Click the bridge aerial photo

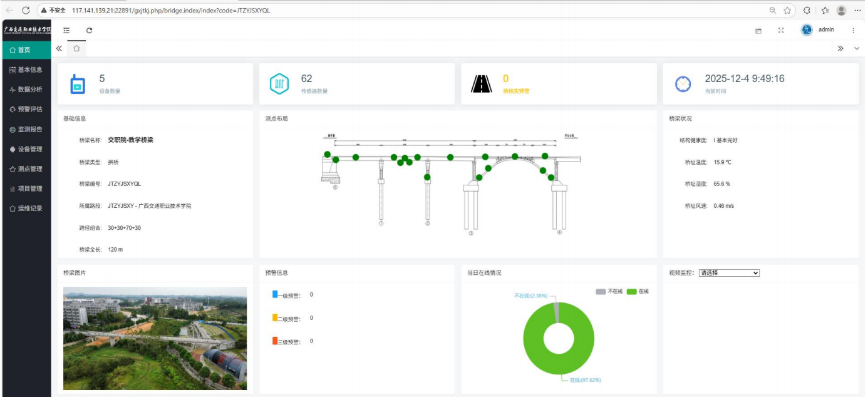tap(155, 338)
